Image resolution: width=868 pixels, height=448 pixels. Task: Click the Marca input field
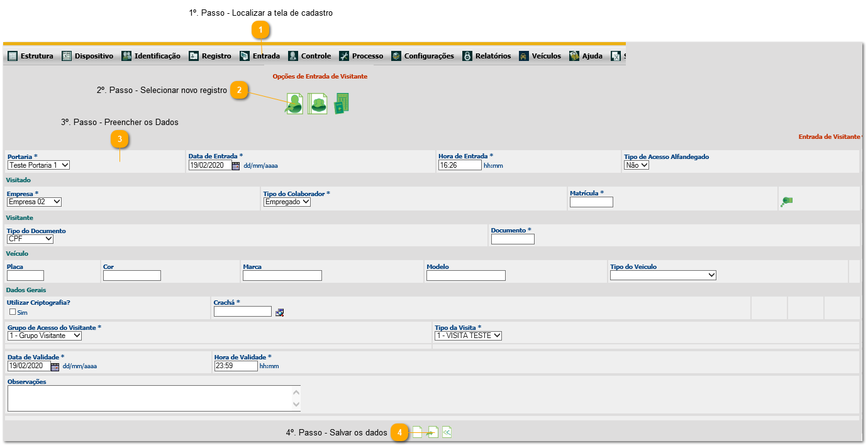tap(282, 275)
